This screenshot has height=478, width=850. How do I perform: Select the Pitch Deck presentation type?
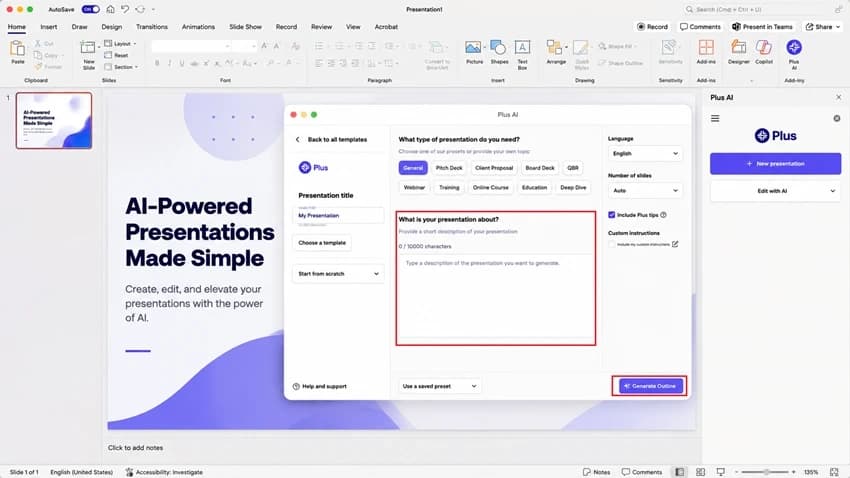tap(449, 168)
